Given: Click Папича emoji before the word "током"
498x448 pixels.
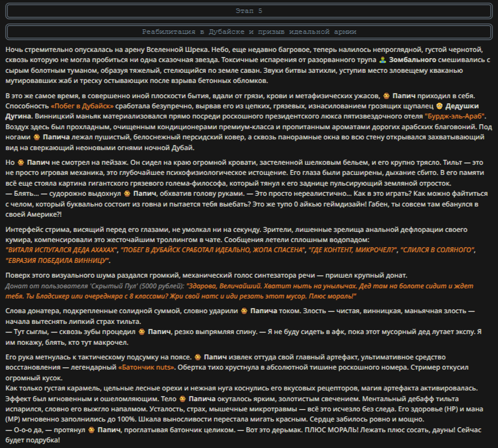Looking at the screenshot, I should (x=244, y=311).
